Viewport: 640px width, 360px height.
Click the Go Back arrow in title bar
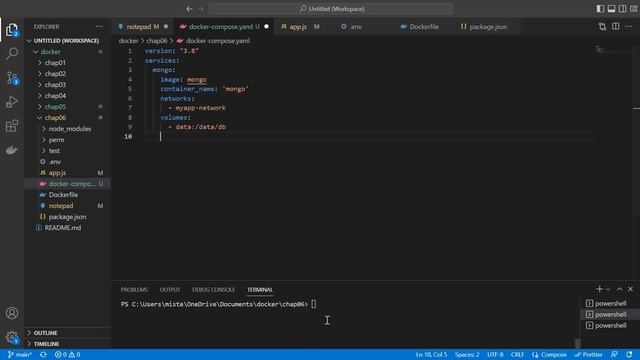tap(189, 9)
